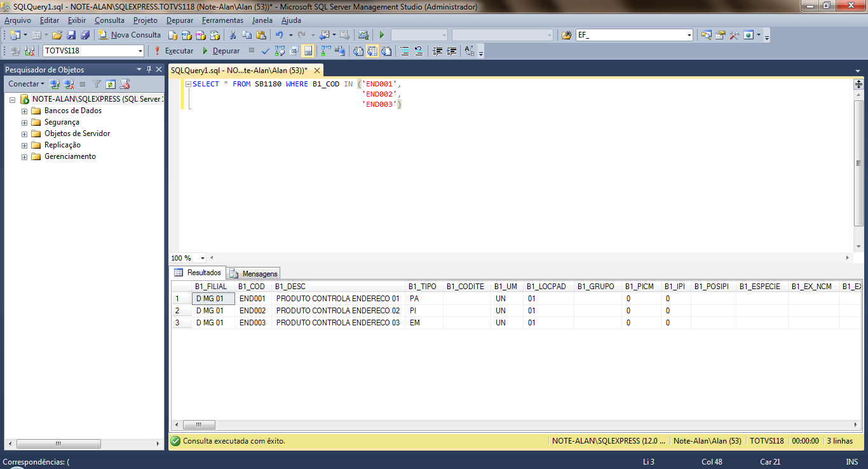
Task: Open the Ferramentas menu
Action: pos(222,20)
